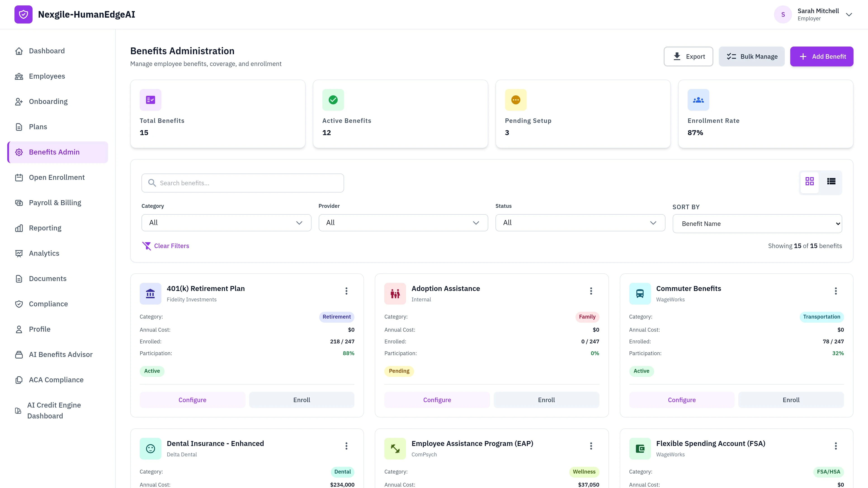Switch to grid view layout

[810, 181]
